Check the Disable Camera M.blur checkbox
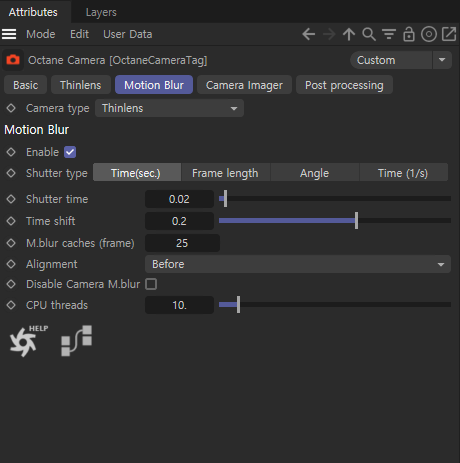The height and width of the screenshot is (463, 460). [x=151, y=284]
